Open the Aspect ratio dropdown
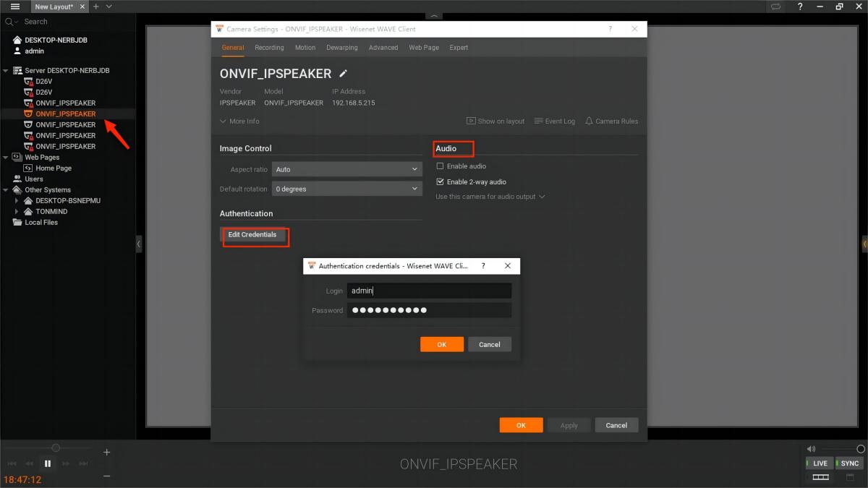Viewport: 868px width, 488px height. [347, 169]
